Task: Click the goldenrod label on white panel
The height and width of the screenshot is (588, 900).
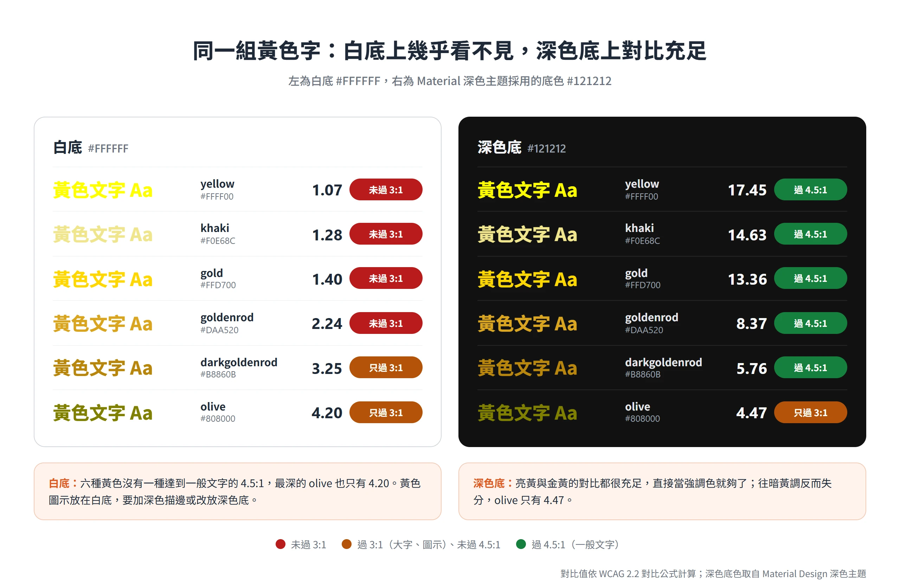Action: (x=227, y=317)
